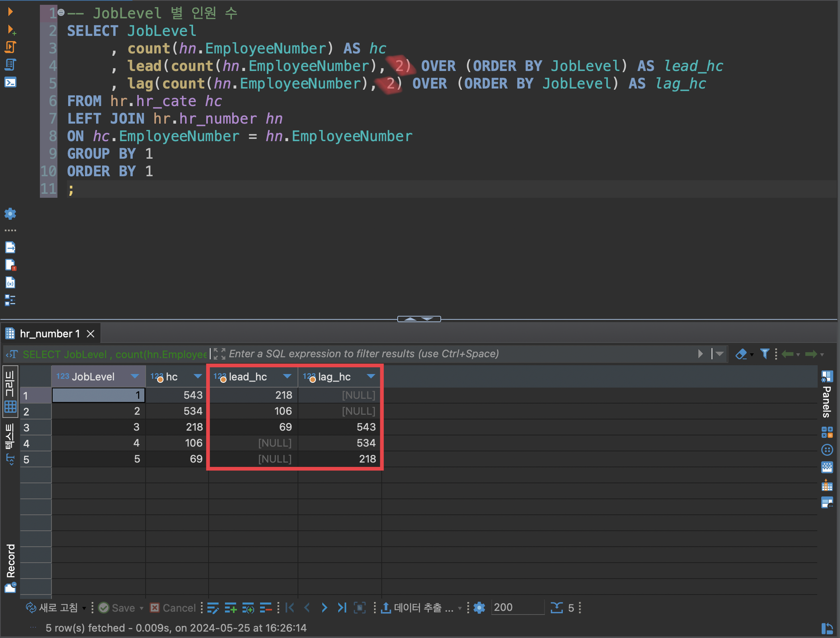Open the lead_hc column dropdown arrow
The width and height of the screenshot is (840, 638).
287,376
